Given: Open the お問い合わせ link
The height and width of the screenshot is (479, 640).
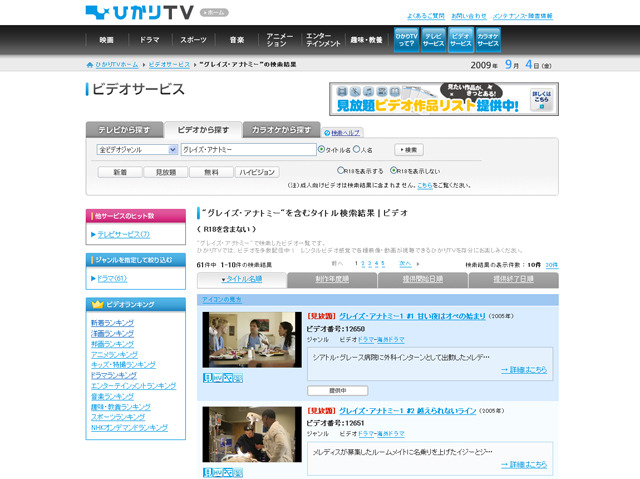Looking at the screenshot, I should [469, 16].
